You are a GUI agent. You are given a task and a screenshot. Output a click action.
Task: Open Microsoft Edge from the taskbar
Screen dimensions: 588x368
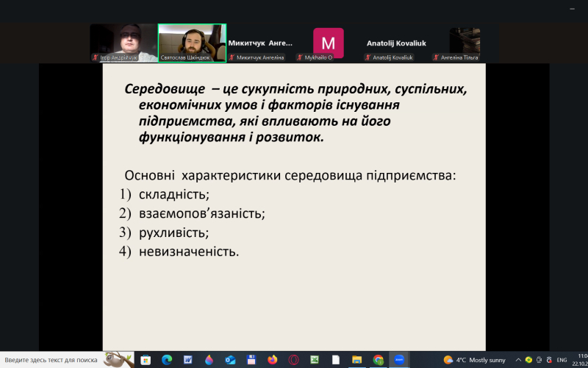[x=167, y=360]
